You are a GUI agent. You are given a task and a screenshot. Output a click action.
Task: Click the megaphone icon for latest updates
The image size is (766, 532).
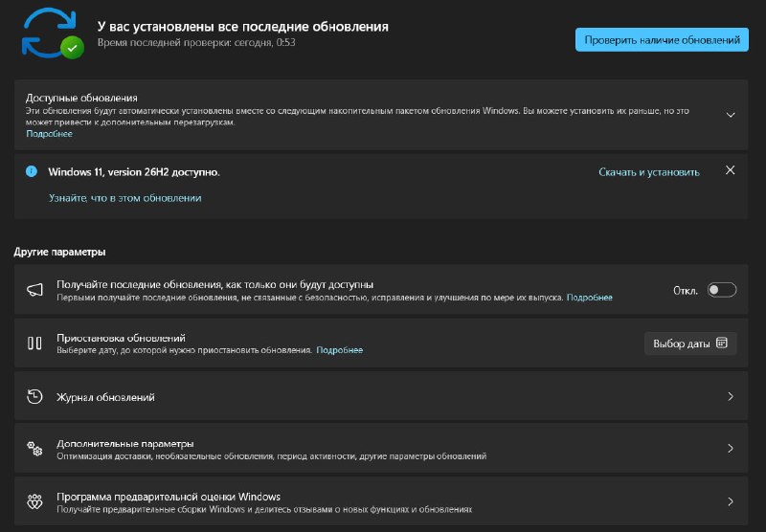pos(34,290)
